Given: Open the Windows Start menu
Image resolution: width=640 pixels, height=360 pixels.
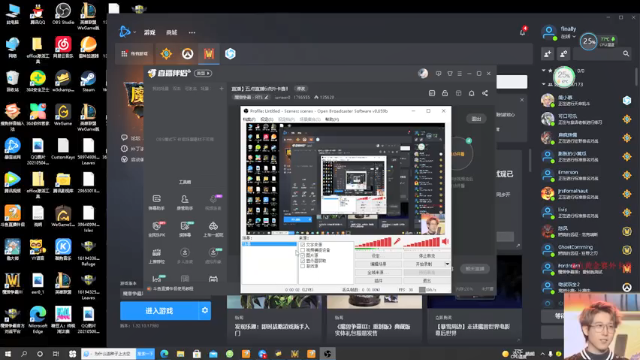Looking at the screenshot, I should 8,354.
